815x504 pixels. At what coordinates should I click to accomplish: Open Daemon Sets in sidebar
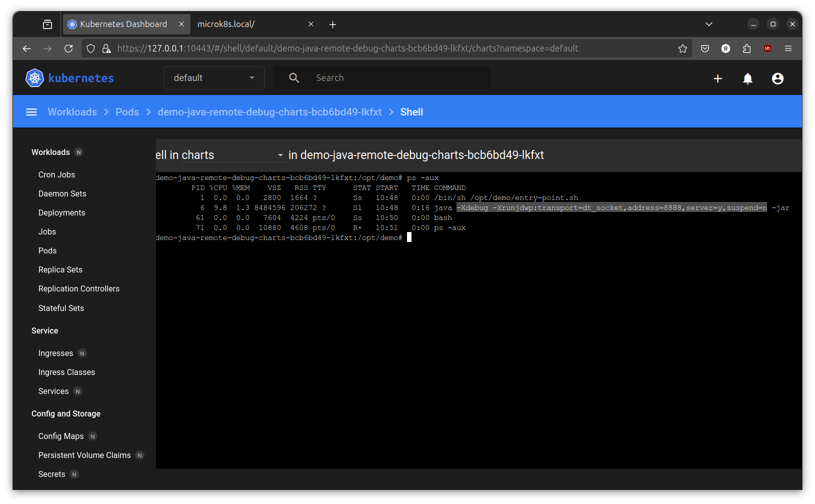click(x=62, y=193)
